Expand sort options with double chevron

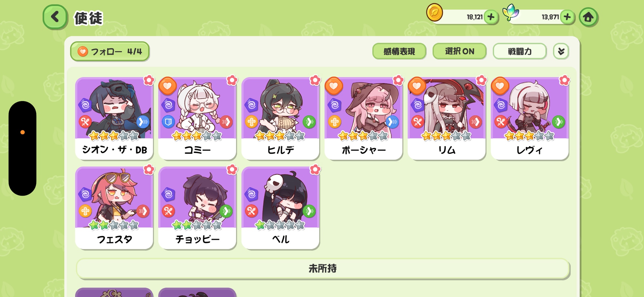(x=561, y=51)
